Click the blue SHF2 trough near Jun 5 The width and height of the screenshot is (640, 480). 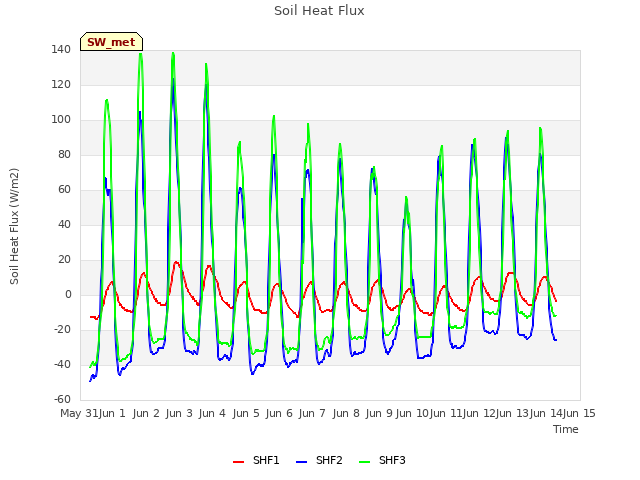tap(252, 373)
